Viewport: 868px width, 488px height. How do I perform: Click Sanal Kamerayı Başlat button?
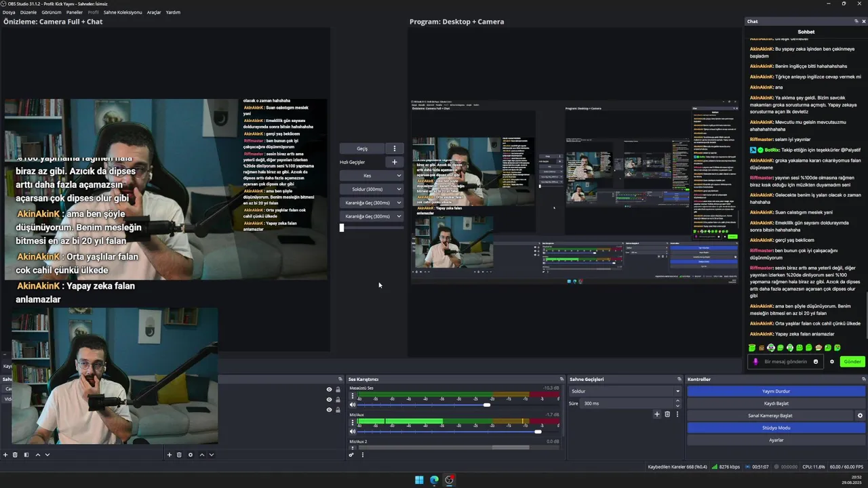(x=770, y=415)
